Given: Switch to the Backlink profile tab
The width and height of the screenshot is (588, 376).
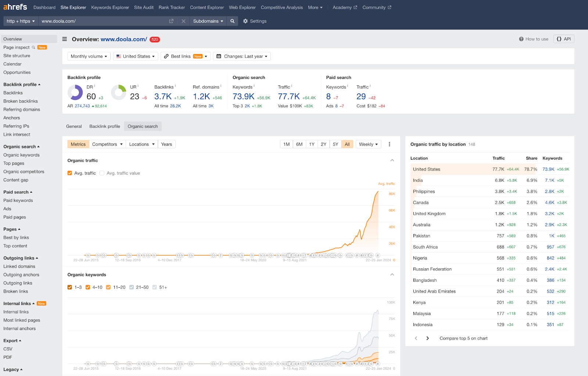Looking at the screenshot, I should tap(105, 126).
